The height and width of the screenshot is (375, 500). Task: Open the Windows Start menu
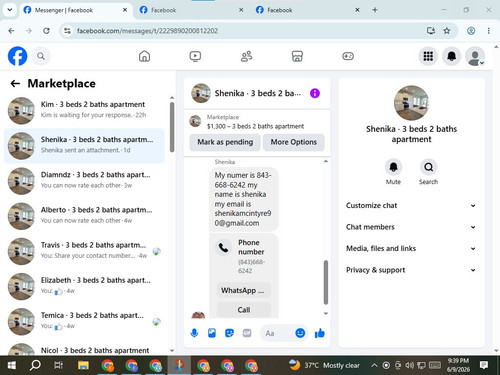coord(11,366)
